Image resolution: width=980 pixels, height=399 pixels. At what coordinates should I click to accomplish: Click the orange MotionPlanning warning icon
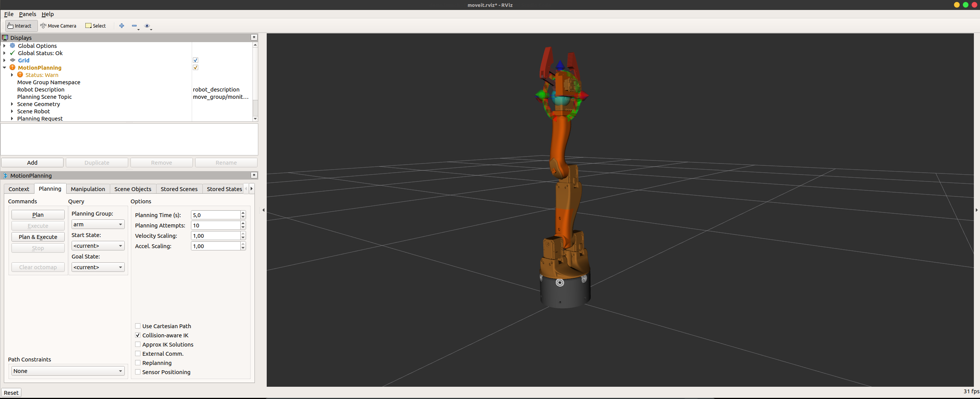pyautogui.click(x=13, y=67)
